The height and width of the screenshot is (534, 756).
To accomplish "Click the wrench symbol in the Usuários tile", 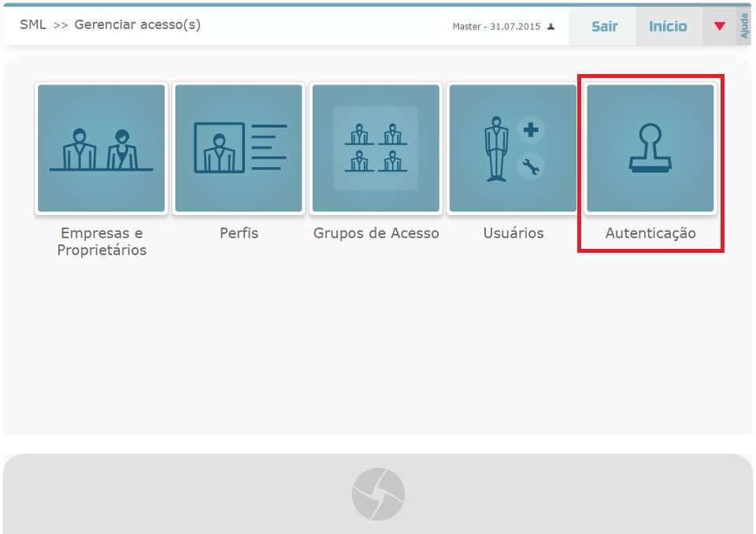I will [532, 166].
